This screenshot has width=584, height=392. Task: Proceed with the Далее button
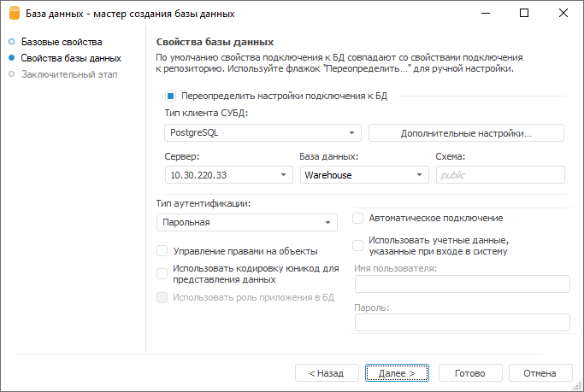click(x=397, y=373)
